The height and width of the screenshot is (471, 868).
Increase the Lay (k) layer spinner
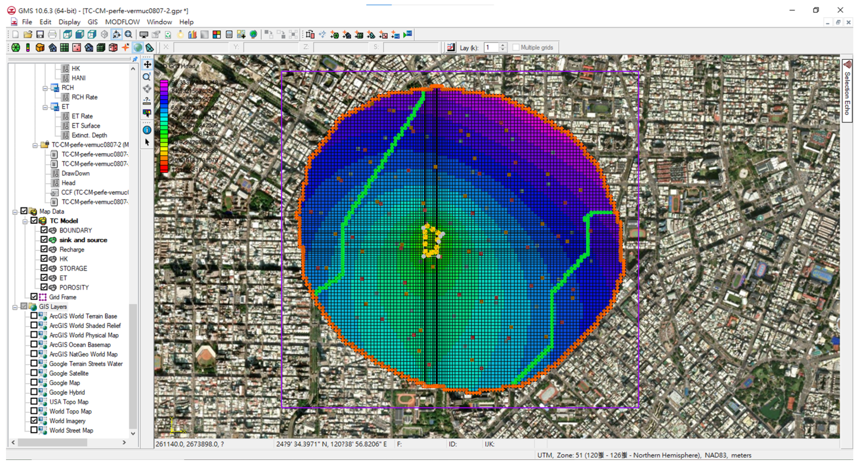(x=502, y=45)
